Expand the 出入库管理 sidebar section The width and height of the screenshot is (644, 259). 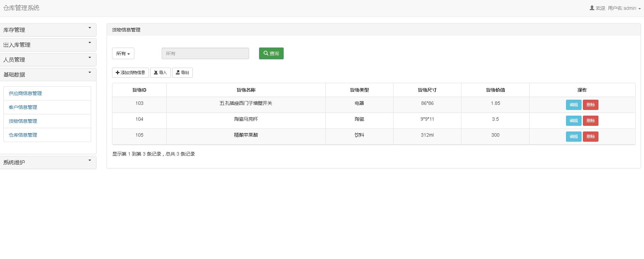pos(48,45)
